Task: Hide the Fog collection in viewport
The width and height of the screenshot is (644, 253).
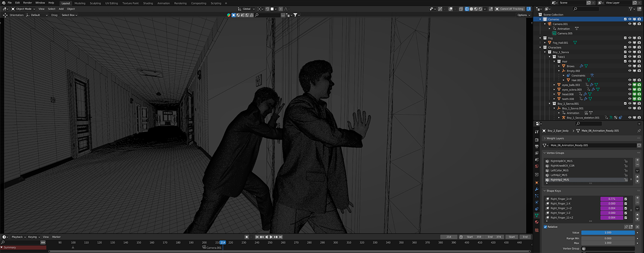Action: (x=630, y=38)
